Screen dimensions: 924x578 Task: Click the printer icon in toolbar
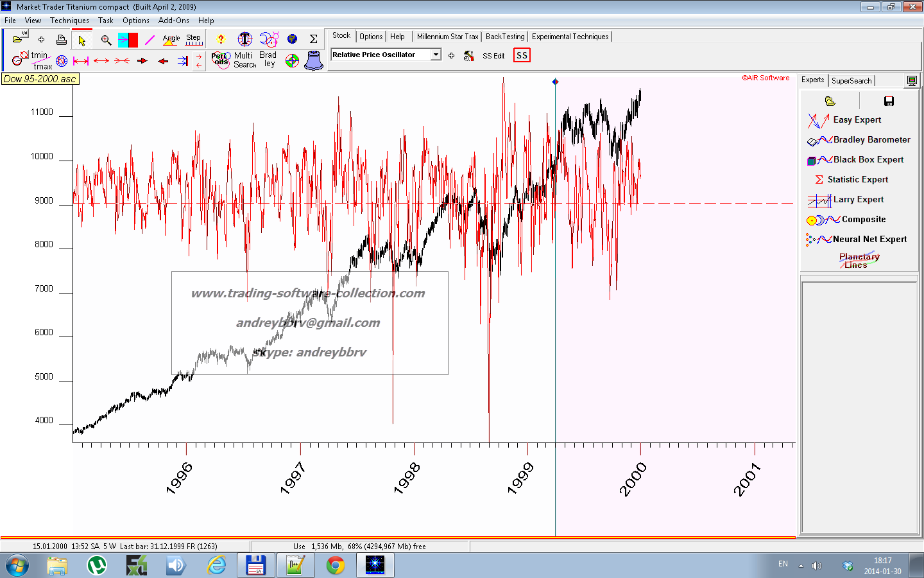62,40
